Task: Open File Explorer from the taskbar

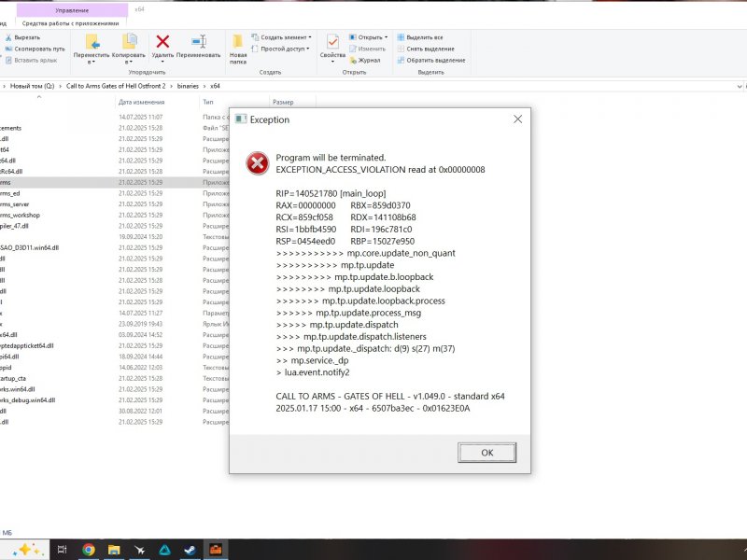Action: pyautogui.click(x=114, y=550)
